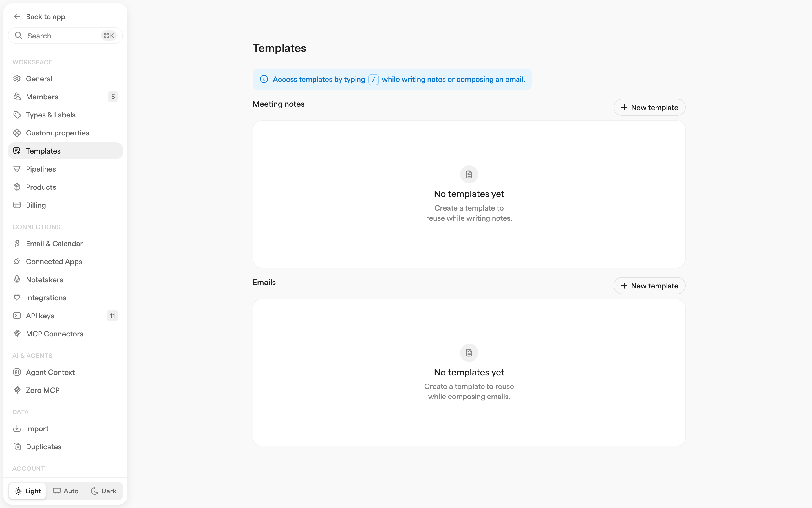Image resolution: width=812 pixels, height=508 pixels.
Task: Click the Integrations plug icon
Action: [x=17, y=298]
